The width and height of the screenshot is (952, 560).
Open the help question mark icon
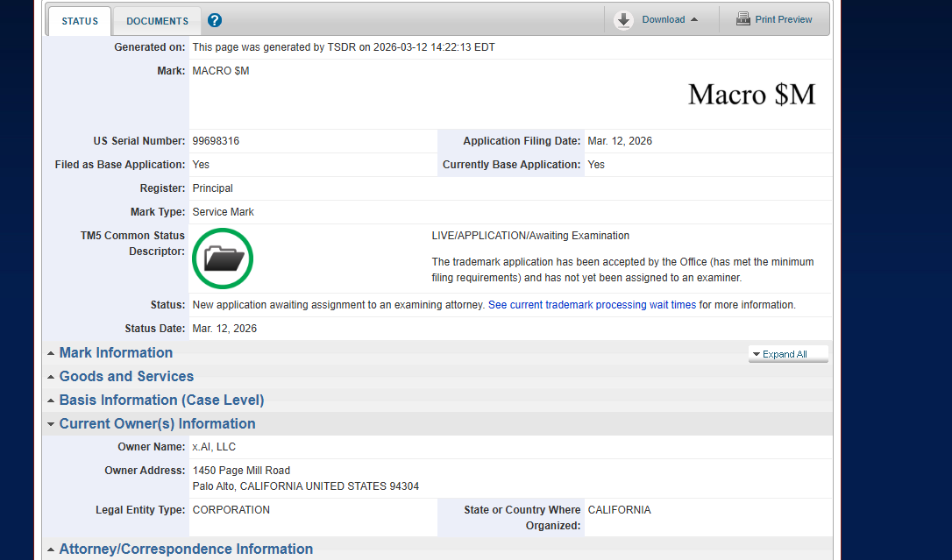(214, 20)
